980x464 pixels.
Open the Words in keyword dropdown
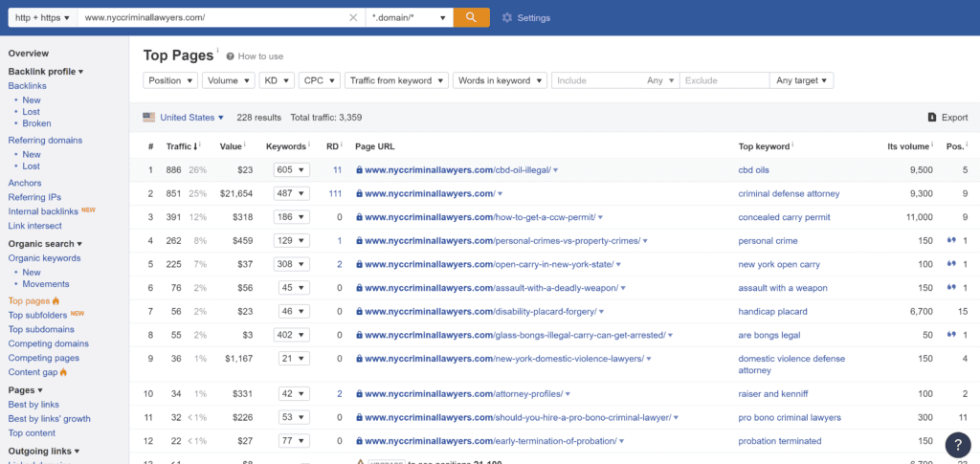(500, 80)
